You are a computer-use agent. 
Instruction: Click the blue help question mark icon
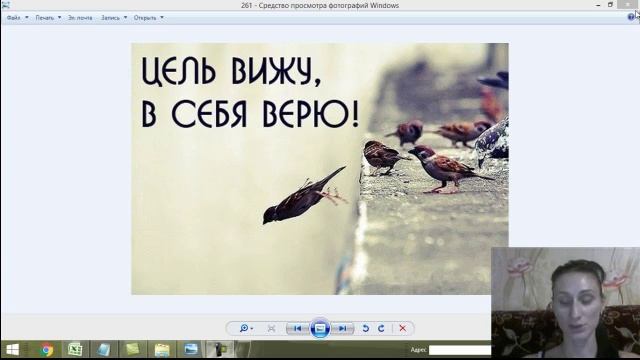point(631,17)
